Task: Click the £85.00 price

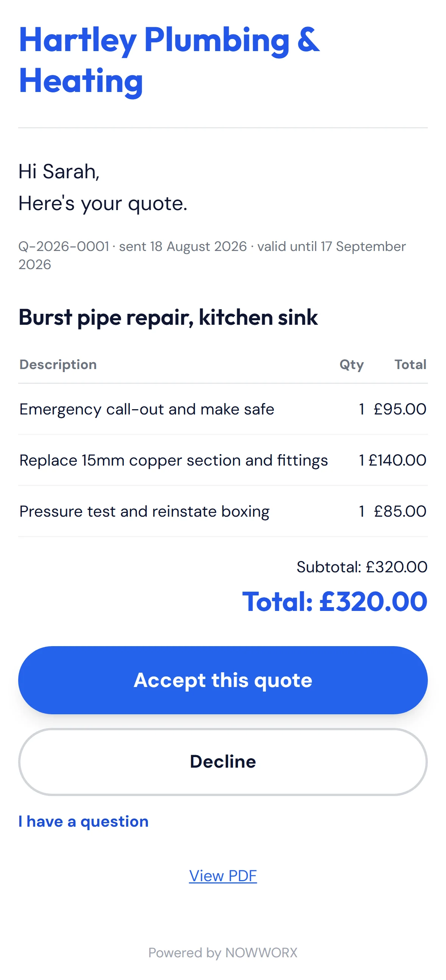Action: [400, 511]
